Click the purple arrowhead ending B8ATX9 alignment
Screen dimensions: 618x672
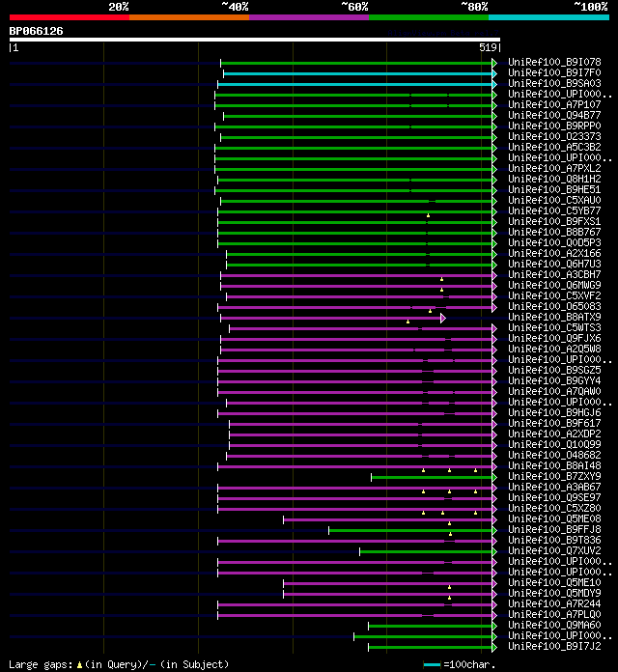tap(443, 319)
